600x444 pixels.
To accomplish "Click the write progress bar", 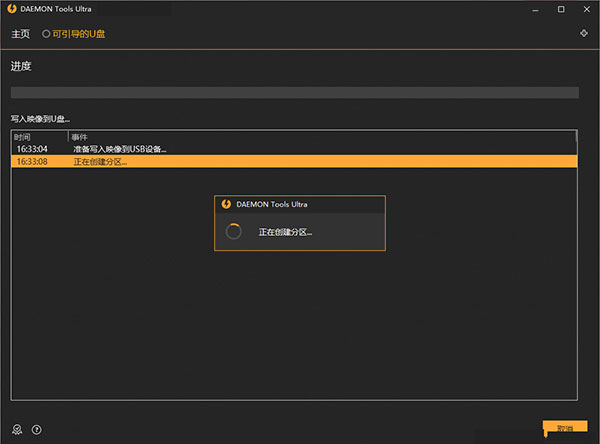I will click(x=294, y=93).
